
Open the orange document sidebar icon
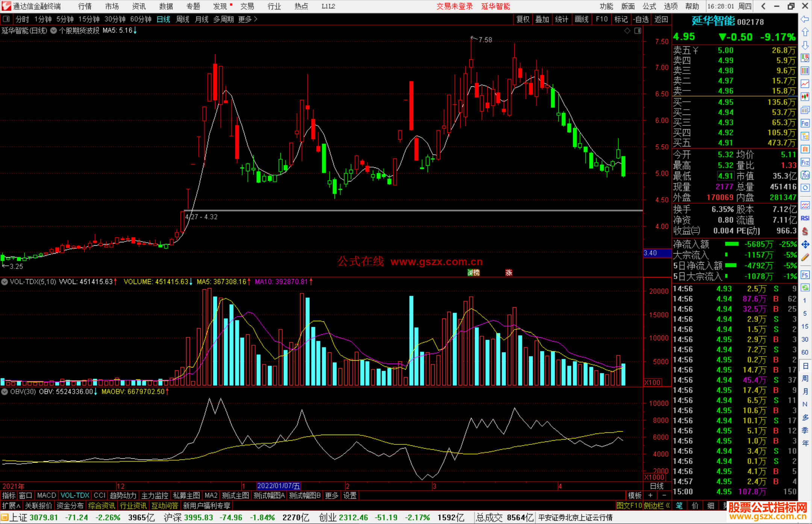(x=805, y=149)
